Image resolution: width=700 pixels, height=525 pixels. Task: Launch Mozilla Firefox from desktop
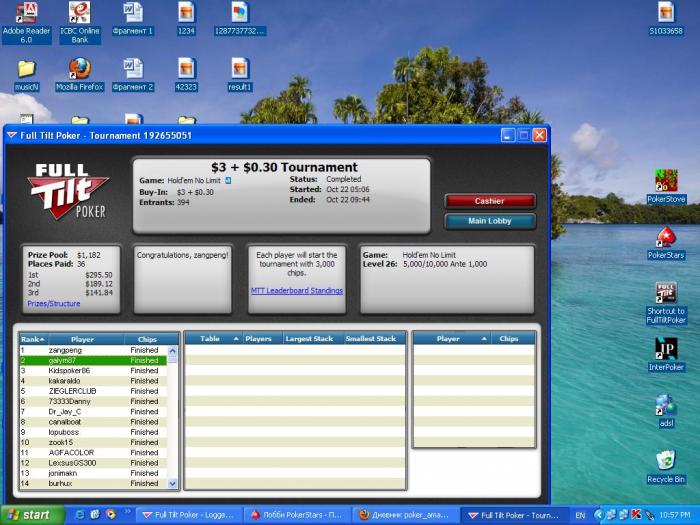79,75
